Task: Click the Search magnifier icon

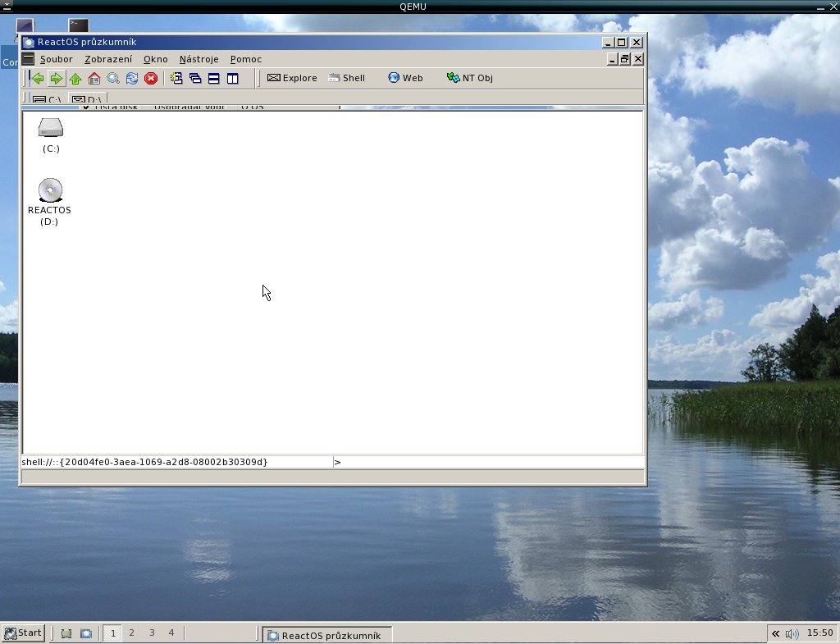Action: pos(113,78)
